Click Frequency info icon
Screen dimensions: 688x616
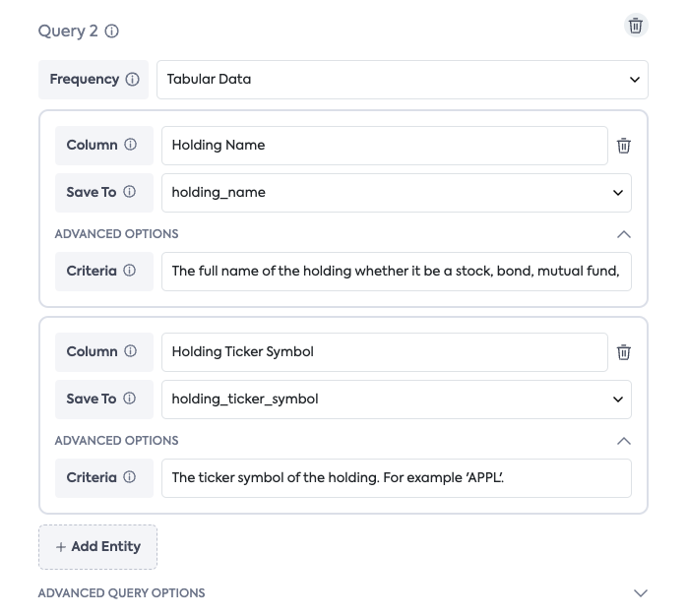[133, 80]
